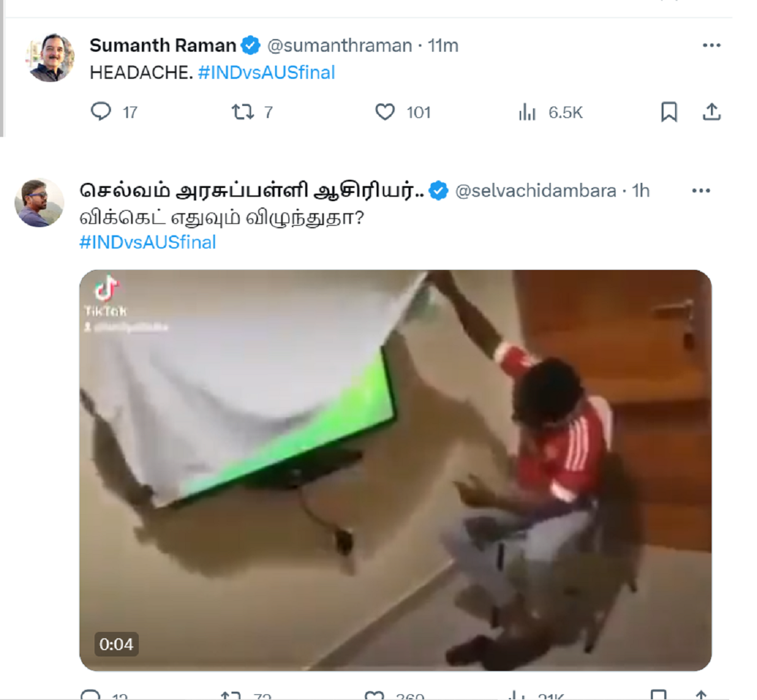Image resolution: width=757 pixels, height=700 pixels.
Task: Click Sumanth Raman display name
Action: point(163,45)
